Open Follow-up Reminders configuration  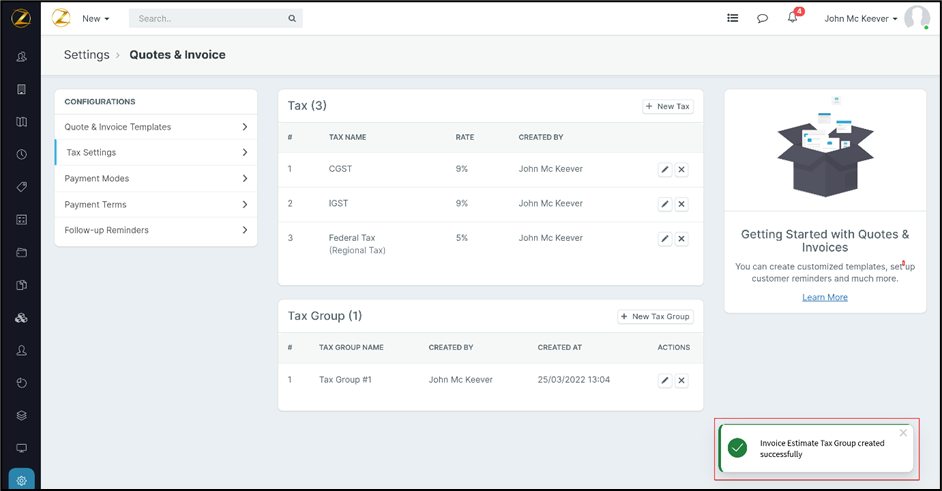(155, 230)
